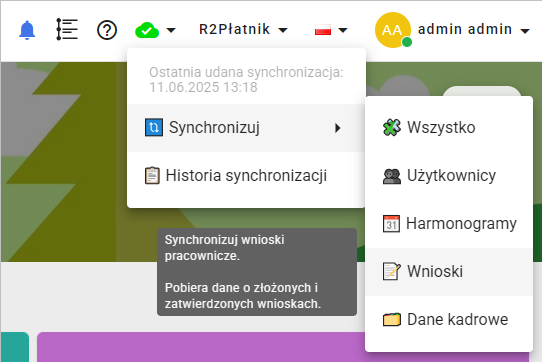Expand the language dropdown arrow
Screen dimensions: 542x362
(343, 30)
